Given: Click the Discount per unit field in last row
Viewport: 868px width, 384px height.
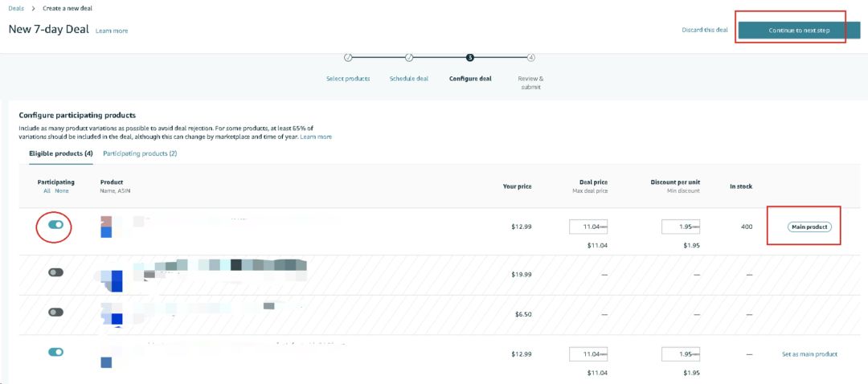Looking at the screenshot, I should 681,354.
